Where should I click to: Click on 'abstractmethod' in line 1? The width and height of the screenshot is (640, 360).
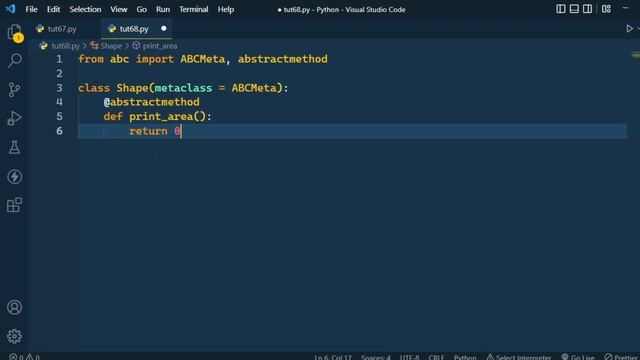[282, 59]
